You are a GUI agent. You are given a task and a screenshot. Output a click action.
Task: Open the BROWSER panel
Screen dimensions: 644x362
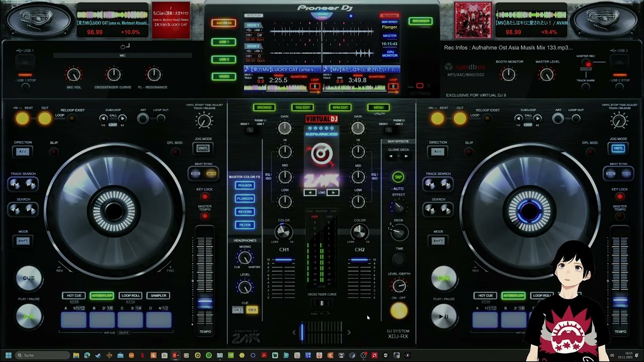point(421,21)
